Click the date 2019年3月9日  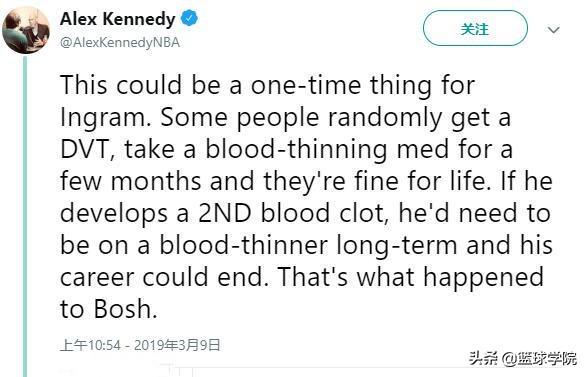coord(177,345)
